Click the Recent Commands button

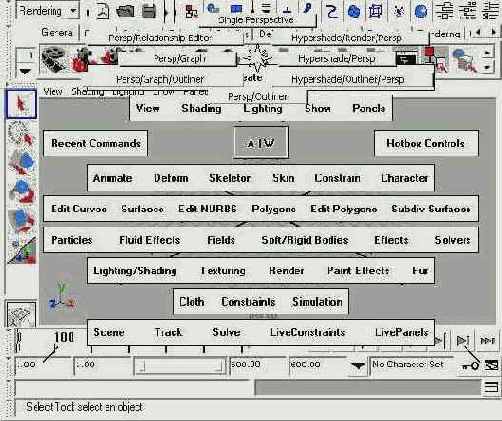click(96, 143)
